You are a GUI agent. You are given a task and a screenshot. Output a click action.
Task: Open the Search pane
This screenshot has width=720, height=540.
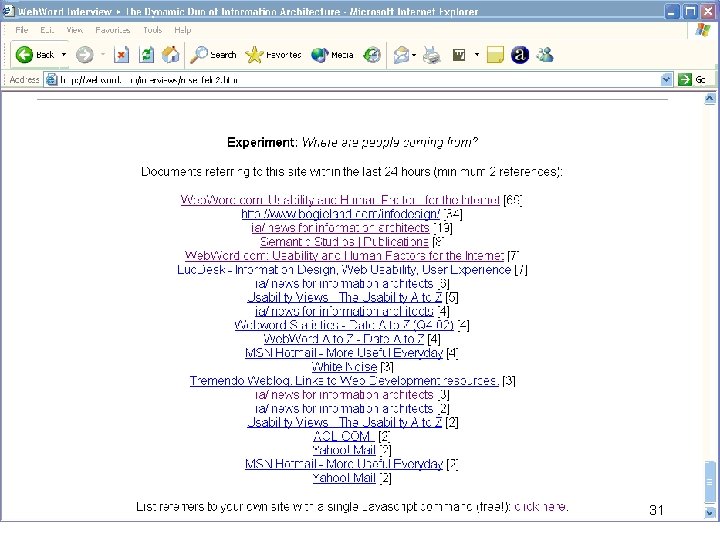[x=213, y=55]
